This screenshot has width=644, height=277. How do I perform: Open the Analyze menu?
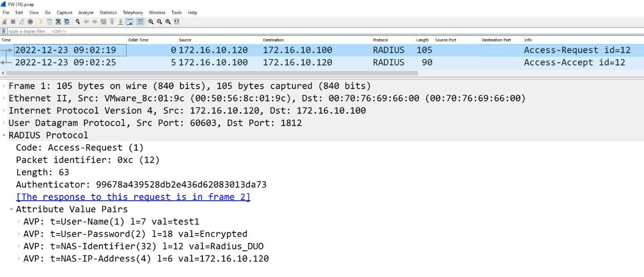[86, 12]
